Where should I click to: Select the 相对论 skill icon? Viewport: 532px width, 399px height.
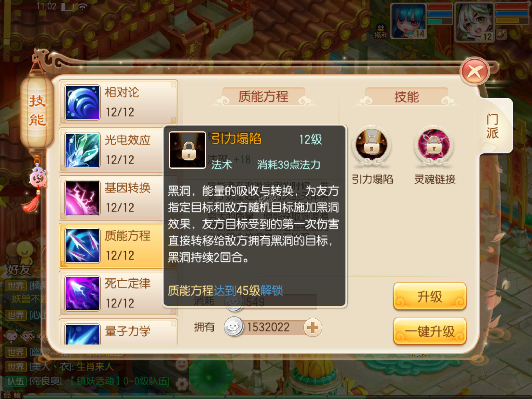pos(83,102)
